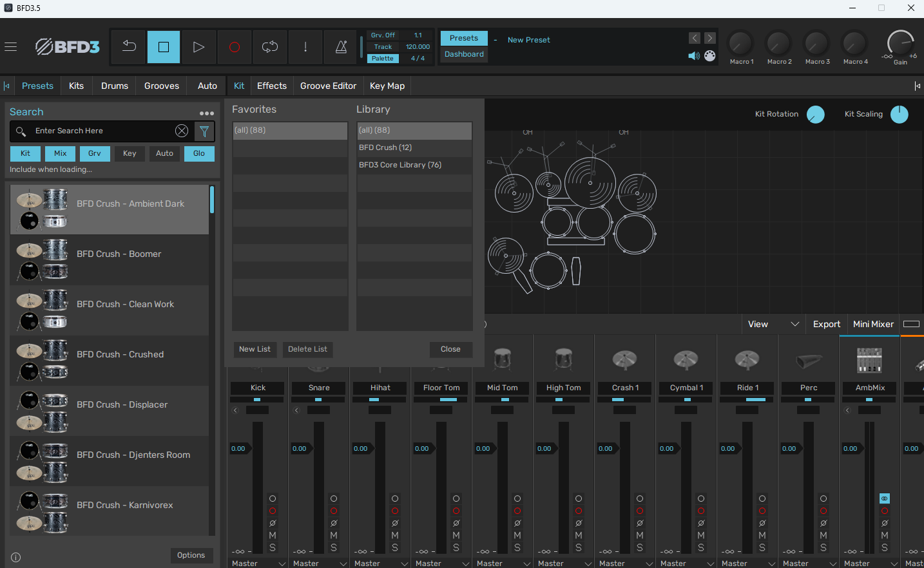Click the Cymbal 1 channel icon
The image size is (924, 568).
(686, 359)
